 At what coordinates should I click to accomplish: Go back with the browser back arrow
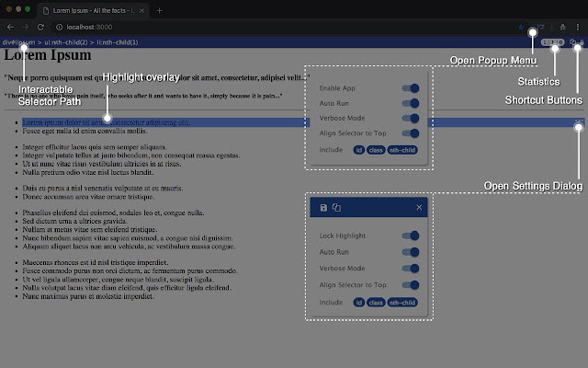coord(10,27)
